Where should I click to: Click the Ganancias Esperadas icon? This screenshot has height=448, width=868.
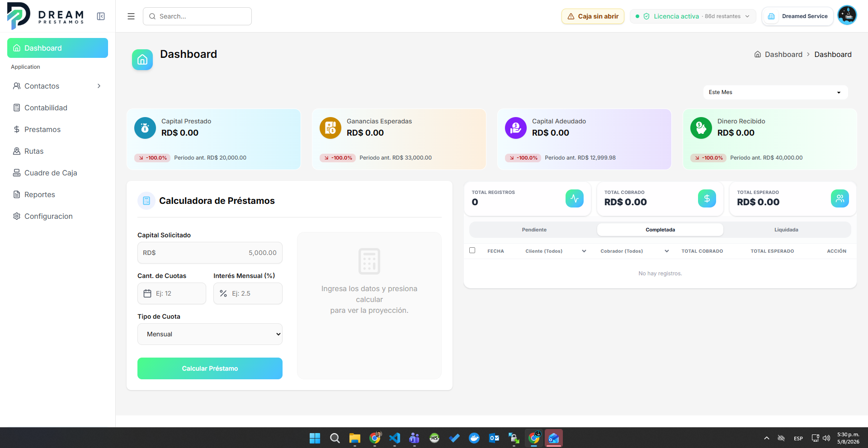click(x=330, y=128)
